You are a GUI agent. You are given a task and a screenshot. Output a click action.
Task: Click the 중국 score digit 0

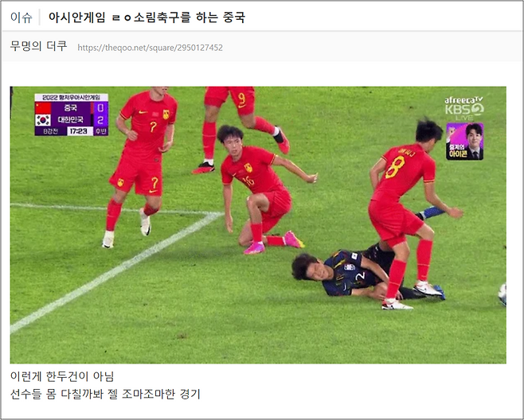tap(101, 108)
